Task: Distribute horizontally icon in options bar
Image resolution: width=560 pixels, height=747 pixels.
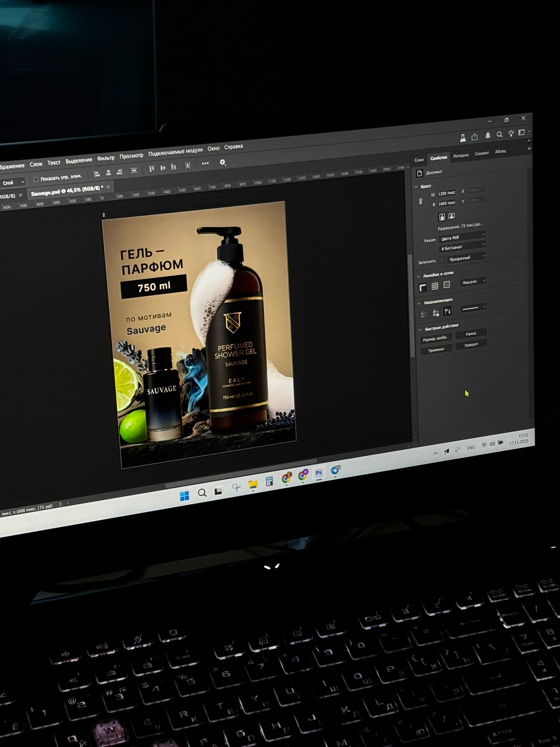Action: [x=188, y=165]
